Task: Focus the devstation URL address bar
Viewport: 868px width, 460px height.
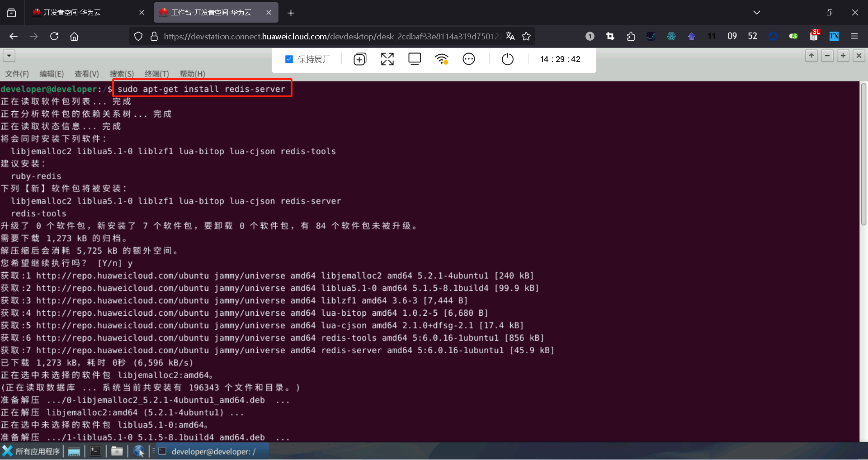Action: pos(331,36)
